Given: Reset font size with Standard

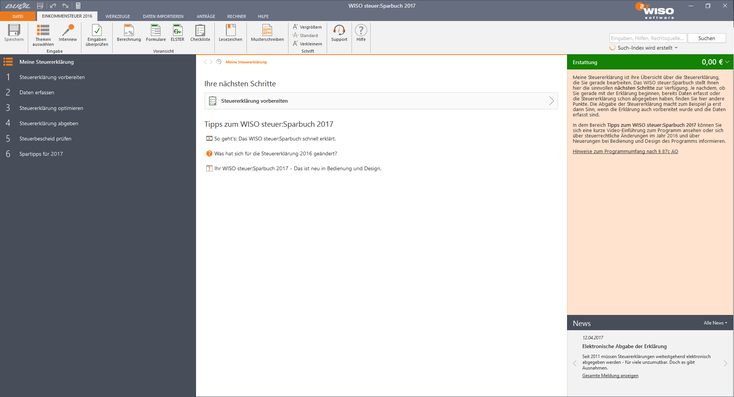Looking at the screenshot, I should pos(305,35).
